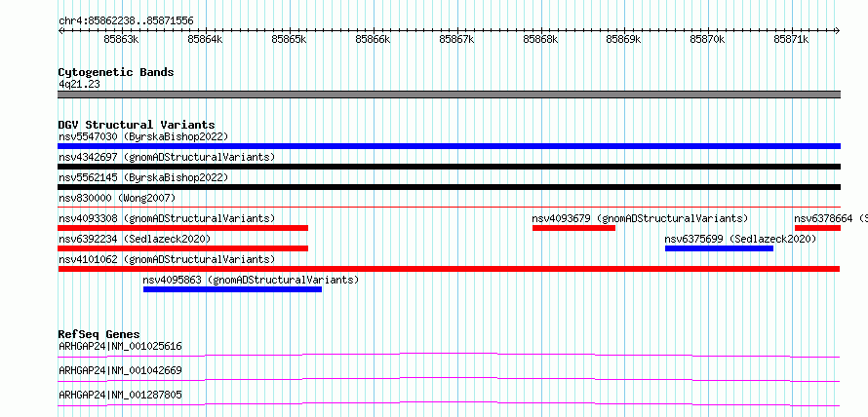The height and width of the screenshot is (417, 868).
Task: Click the nsv6392234 red variant bar
Action: coord(182,248)
